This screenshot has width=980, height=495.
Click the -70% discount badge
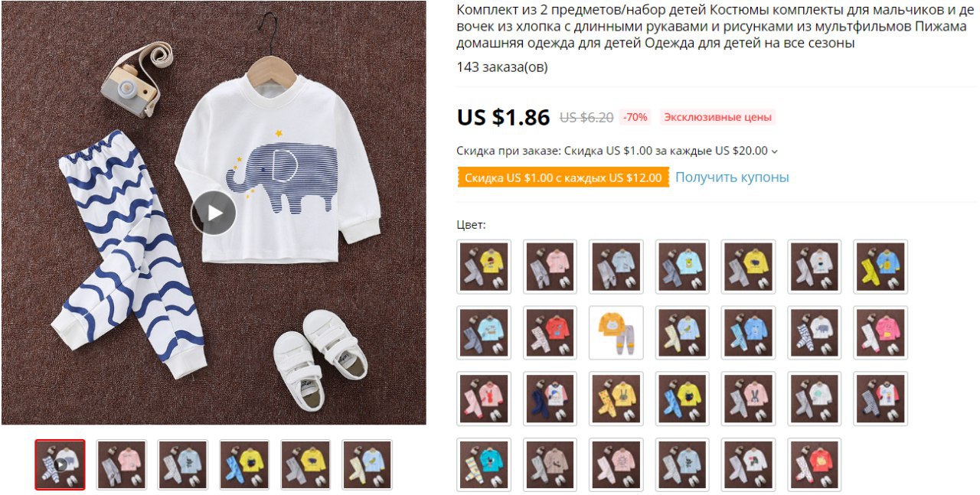click(x=635, y=117)
